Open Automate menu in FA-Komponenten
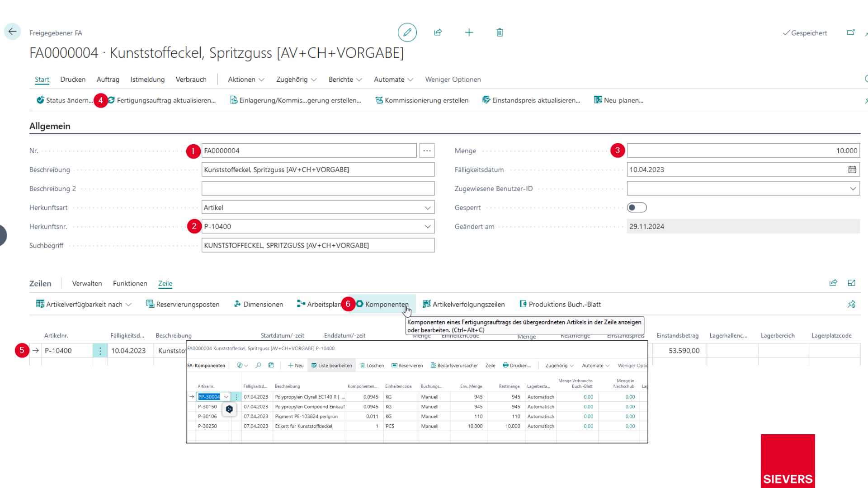868x488 pixels. (x=596, y=366)
